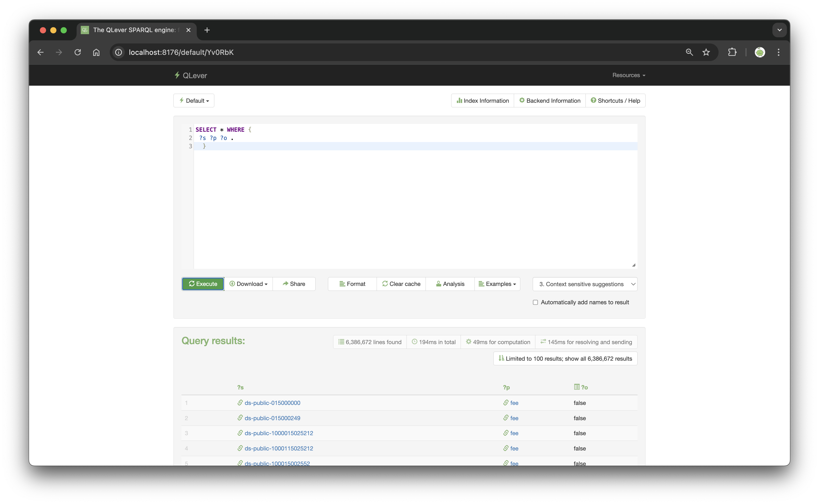819x504 pixels.
Task: Click the Clear cache refresh icon
Action: click(385, 284)
